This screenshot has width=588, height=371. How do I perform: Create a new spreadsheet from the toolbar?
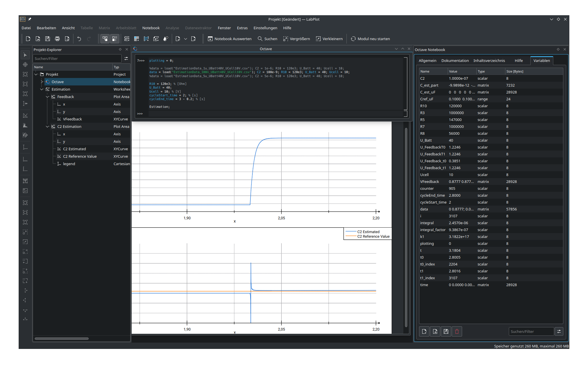coord(137,39)
